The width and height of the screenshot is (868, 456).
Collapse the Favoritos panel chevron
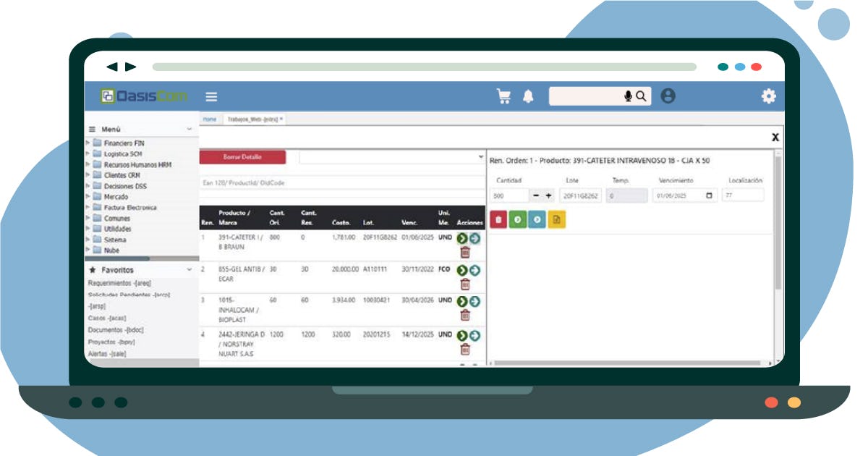point(190,270)
